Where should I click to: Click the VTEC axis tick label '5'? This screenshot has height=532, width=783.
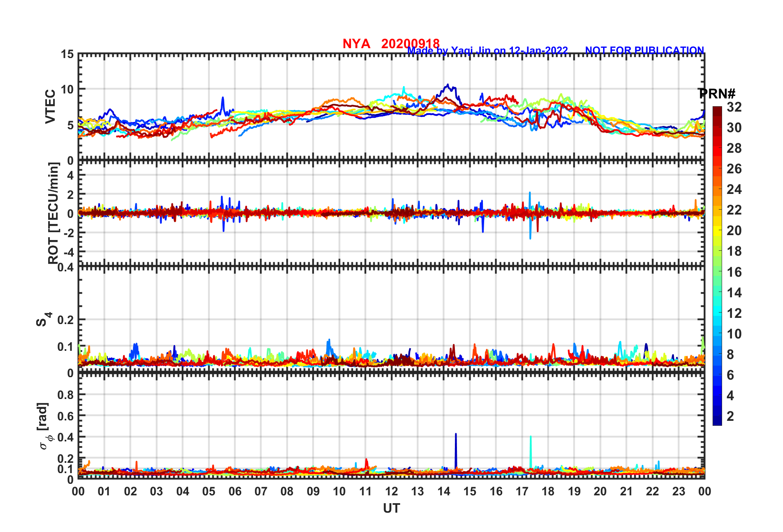pos(71,125)
